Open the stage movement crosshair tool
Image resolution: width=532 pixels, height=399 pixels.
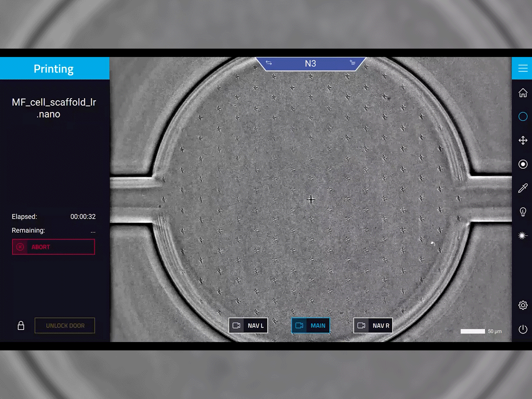(x=523, y=140)
